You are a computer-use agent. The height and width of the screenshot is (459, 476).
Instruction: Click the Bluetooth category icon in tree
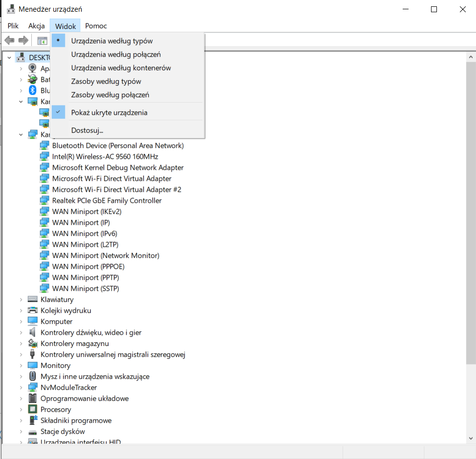click(x=32, y=90)
